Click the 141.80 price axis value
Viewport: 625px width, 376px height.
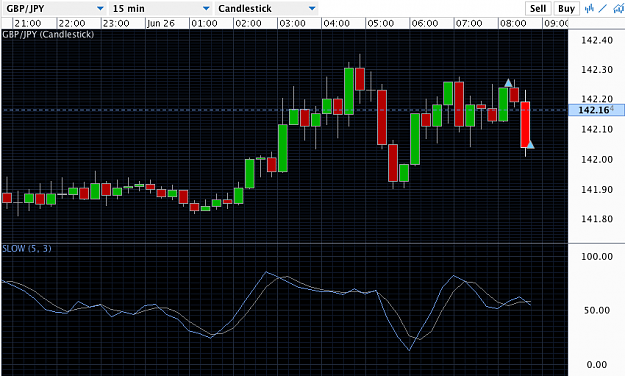point(597,219)
